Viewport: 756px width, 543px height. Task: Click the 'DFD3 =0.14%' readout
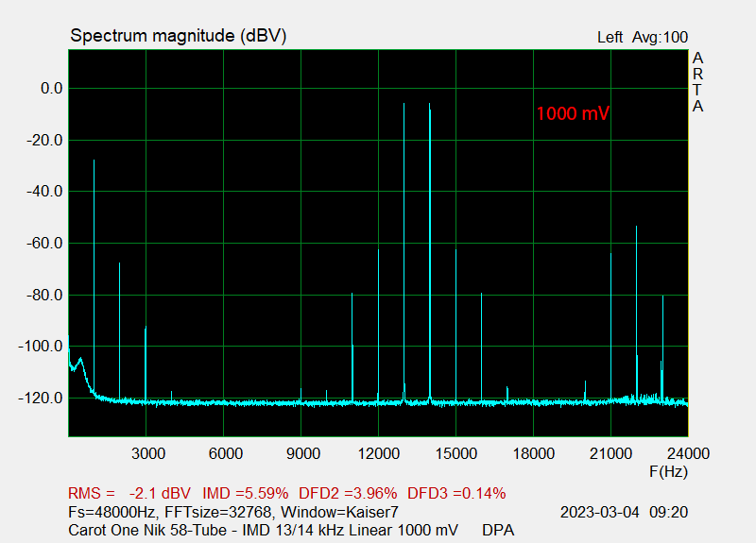456,494
